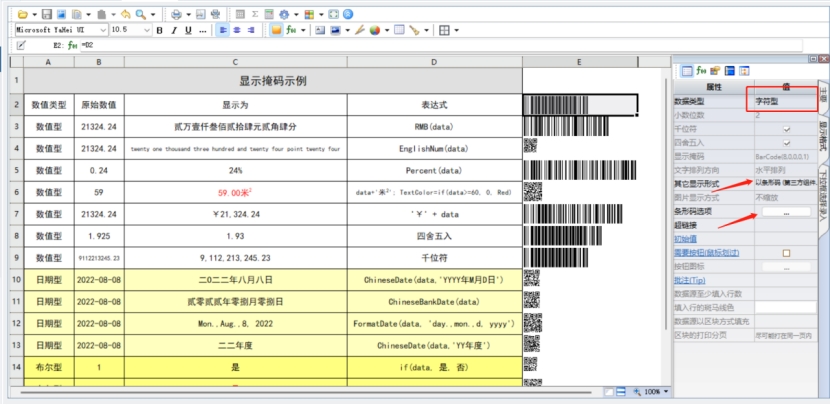Click the table view icon in properties panel

[x=687, y=70]
